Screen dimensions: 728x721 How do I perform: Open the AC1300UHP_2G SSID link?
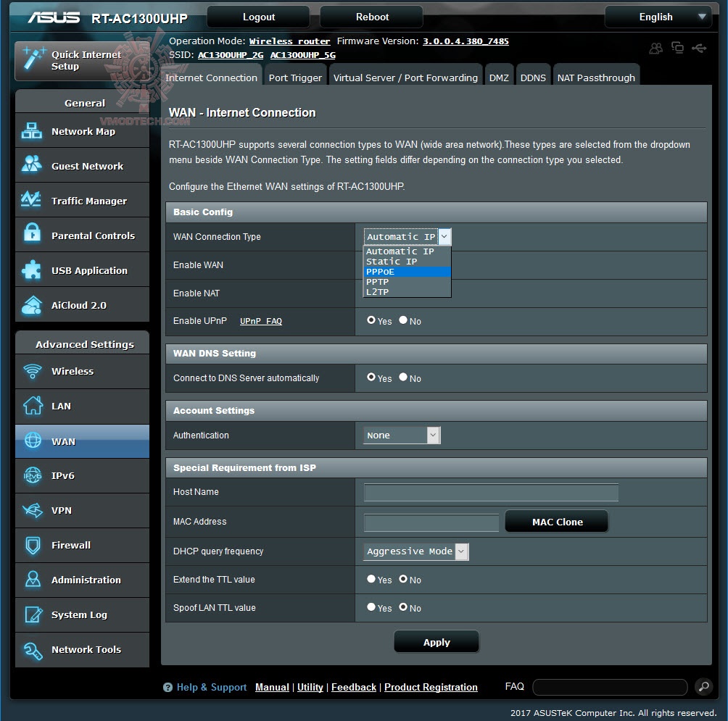point(231,55)
